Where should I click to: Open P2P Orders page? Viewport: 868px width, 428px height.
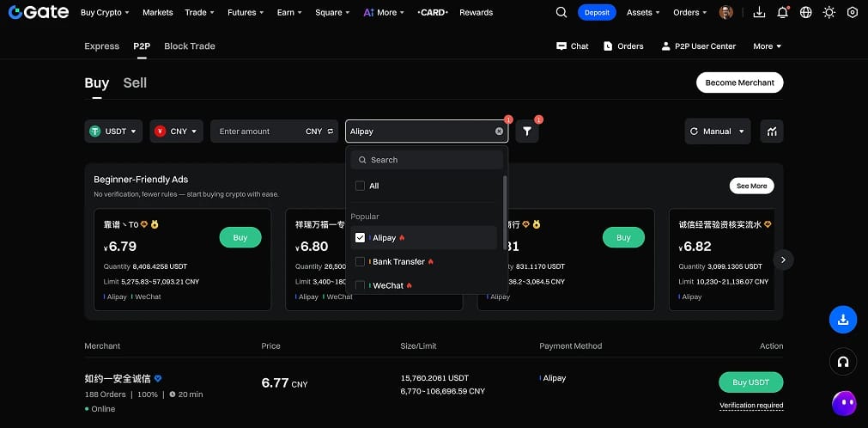coord(623,46)
